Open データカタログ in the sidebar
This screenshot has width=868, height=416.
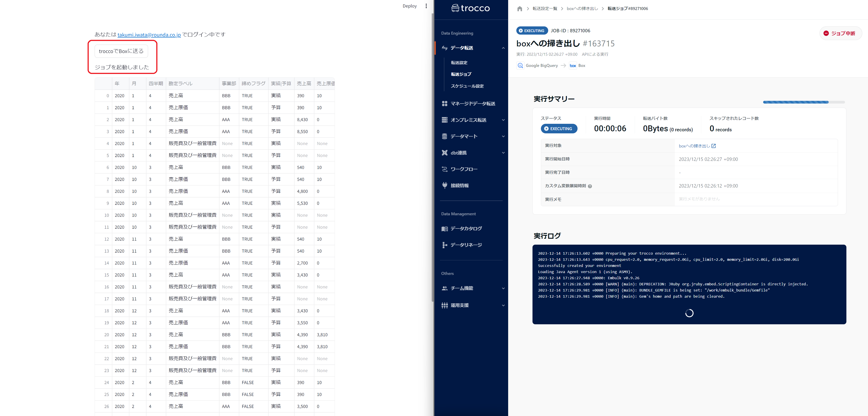click(466, 228)
